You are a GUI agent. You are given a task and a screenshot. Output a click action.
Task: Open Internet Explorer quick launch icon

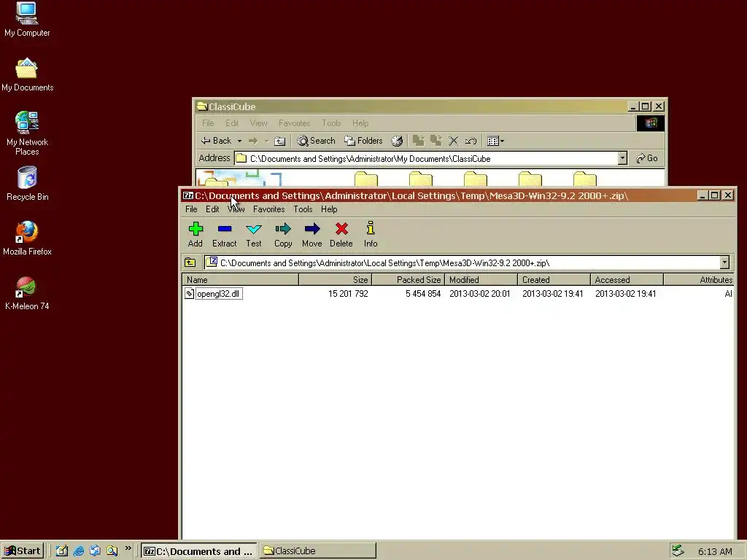pos(79,551)
